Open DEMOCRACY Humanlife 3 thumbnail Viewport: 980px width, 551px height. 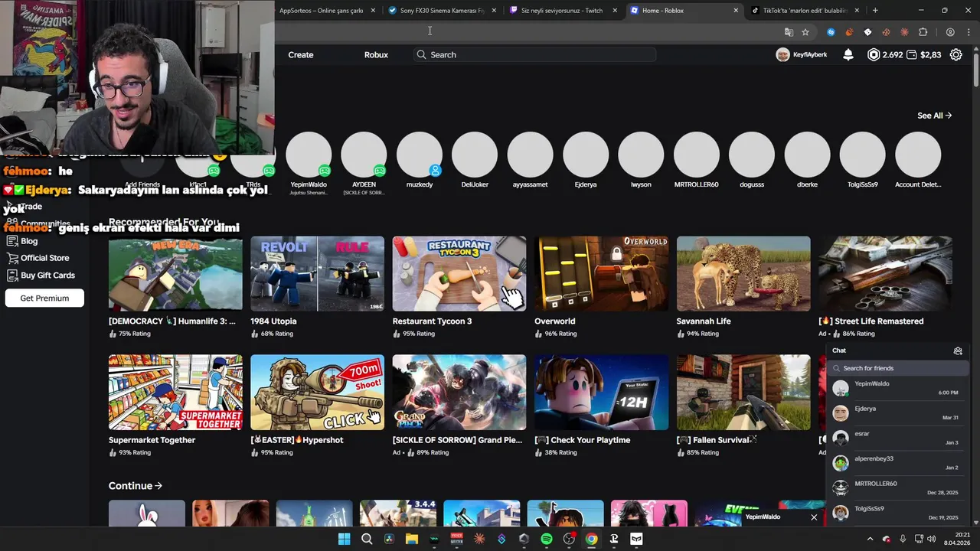[x=175, y=273]
